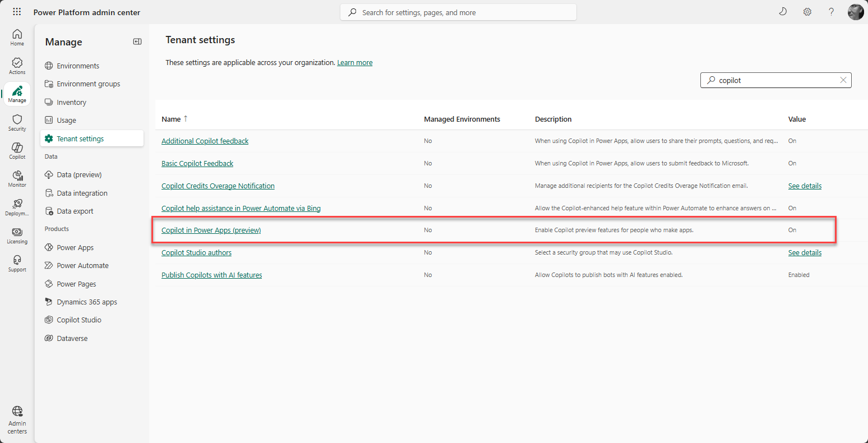Image resolution: width=868 pixels, height=443 pixels.
Task: Collapse the Manage navigation pane
Action: 137,41
